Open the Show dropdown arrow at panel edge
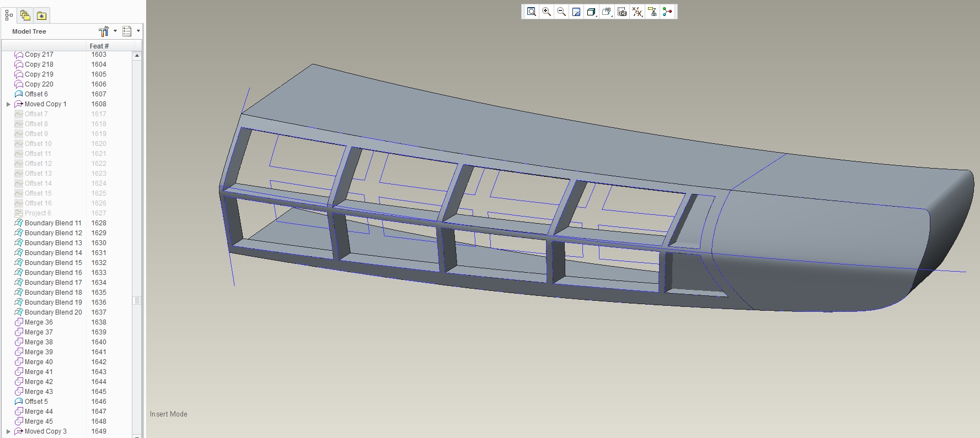 tap(138, 31)
